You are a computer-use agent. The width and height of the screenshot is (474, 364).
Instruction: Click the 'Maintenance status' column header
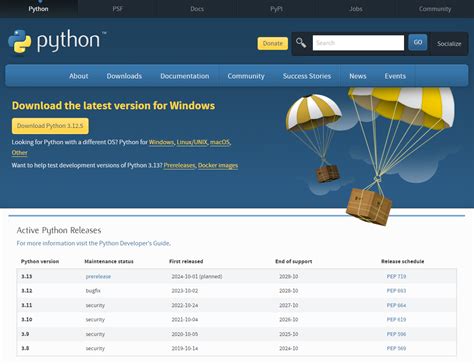click(109, 261)
